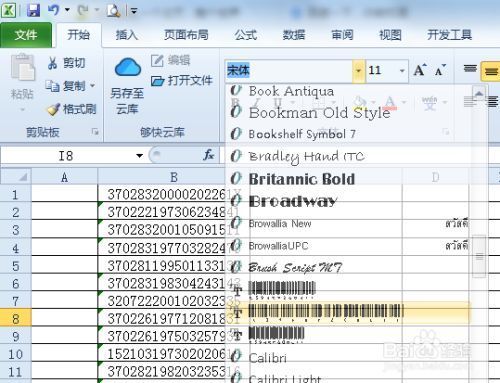This screenshot has height=383, width=500.
Task: Switch to the 数据 tab
Action: [x=294, y=35]
